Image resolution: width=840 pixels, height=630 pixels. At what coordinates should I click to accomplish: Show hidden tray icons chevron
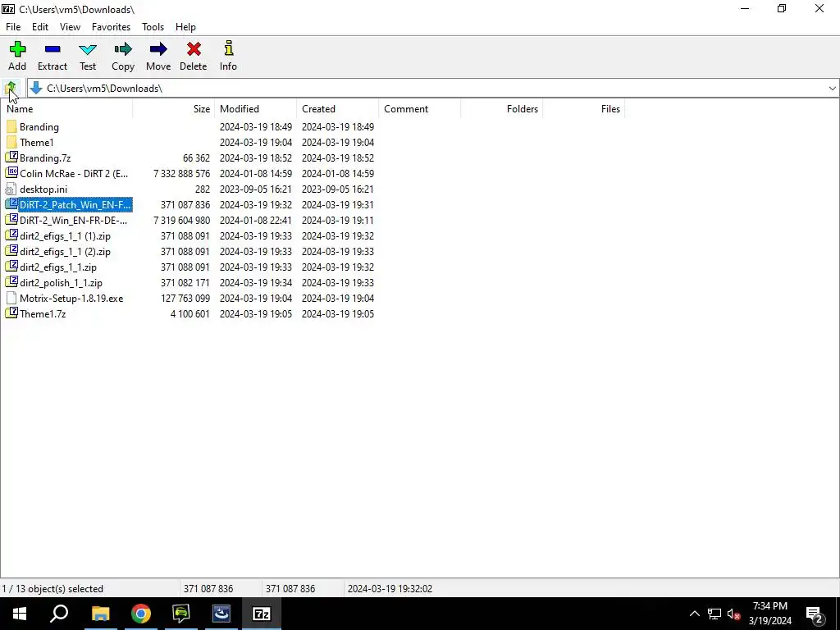click(x=694, y=614)
